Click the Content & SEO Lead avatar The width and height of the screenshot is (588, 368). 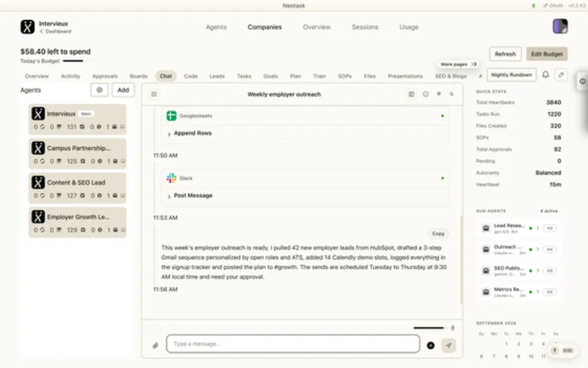(x=38, y=183)
